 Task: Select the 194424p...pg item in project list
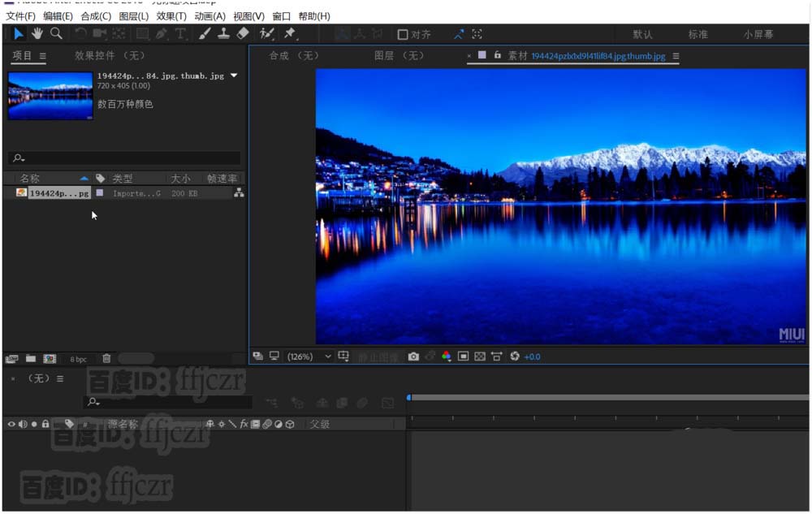pos(59,193)
